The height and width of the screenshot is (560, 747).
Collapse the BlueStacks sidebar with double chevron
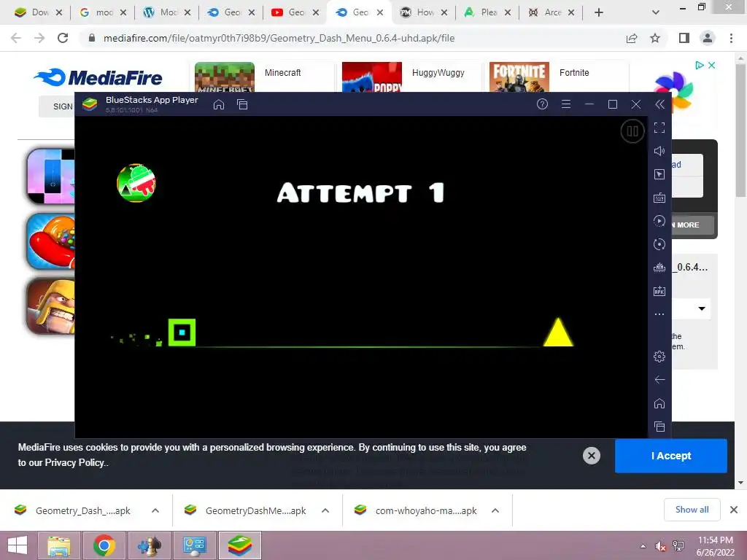[x=659, y=104]
